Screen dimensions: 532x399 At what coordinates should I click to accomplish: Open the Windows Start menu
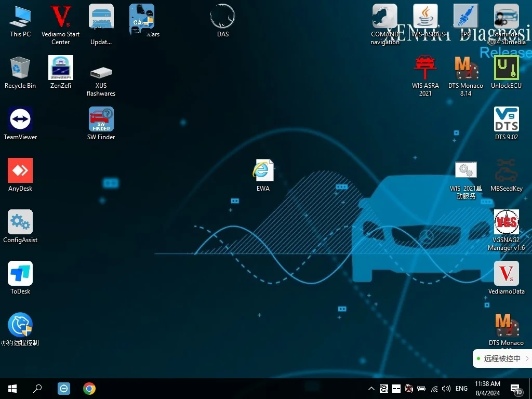[x=12, y=389]
